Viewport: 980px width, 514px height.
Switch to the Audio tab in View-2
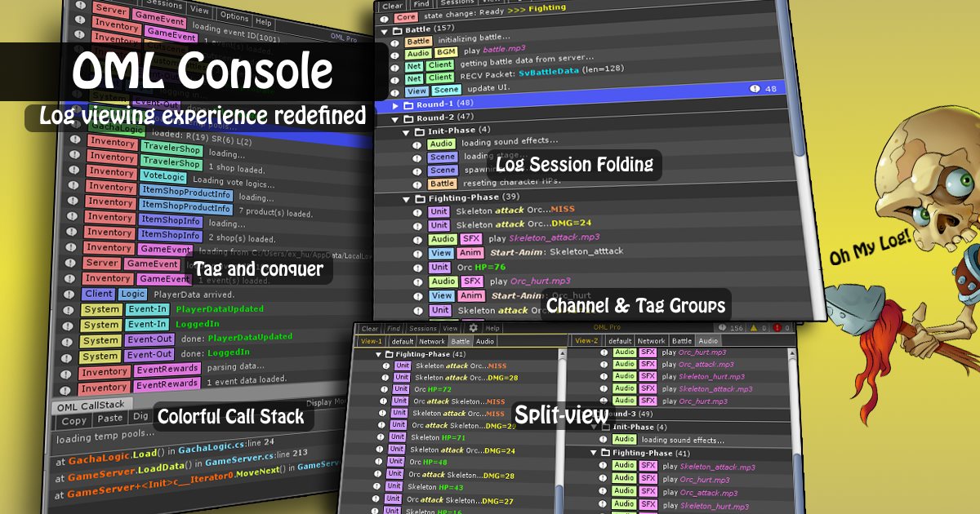709,341
